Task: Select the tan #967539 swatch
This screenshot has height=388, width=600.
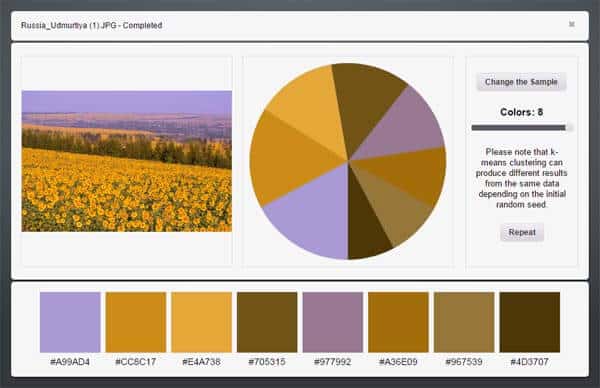Action: point(464,322)
